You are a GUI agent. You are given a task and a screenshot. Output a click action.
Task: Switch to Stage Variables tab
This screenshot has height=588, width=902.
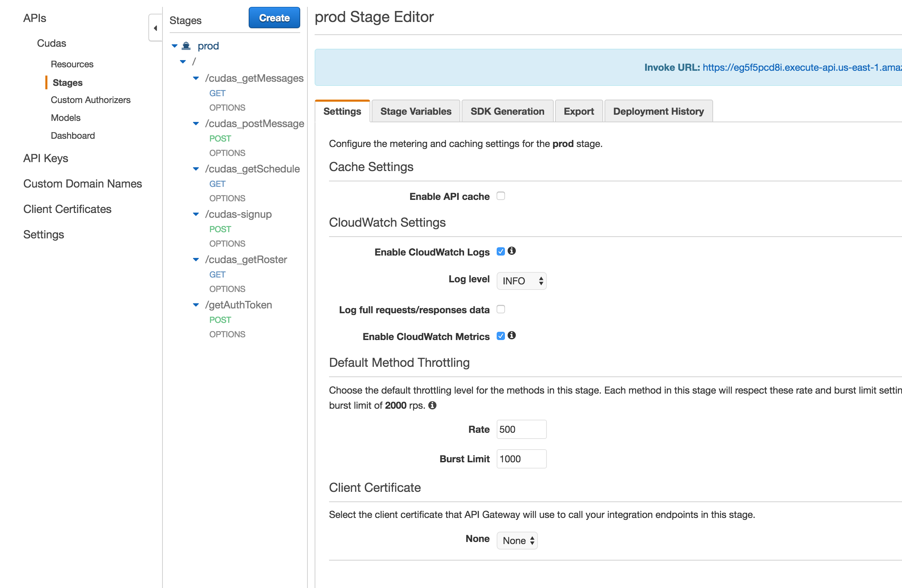tap(416, 111)
